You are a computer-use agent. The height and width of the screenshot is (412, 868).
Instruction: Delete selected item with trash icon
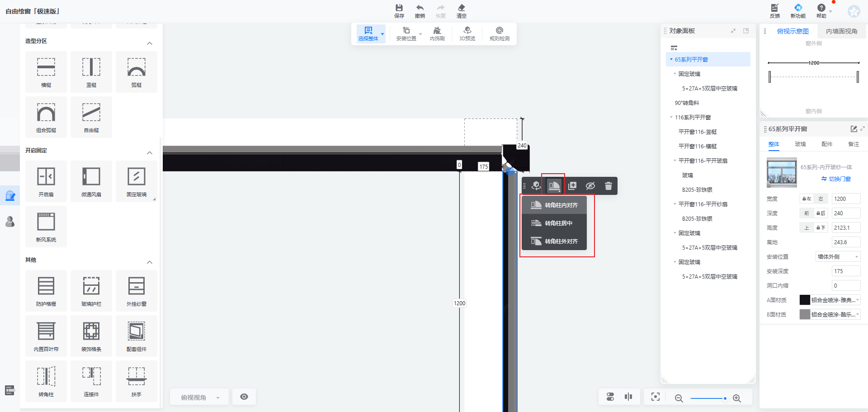(x=608, y=186)
